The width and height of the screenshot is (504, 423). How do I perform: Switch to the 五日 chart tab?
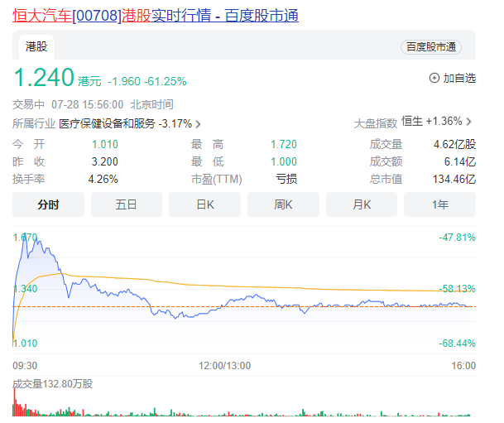click(127, 204)
